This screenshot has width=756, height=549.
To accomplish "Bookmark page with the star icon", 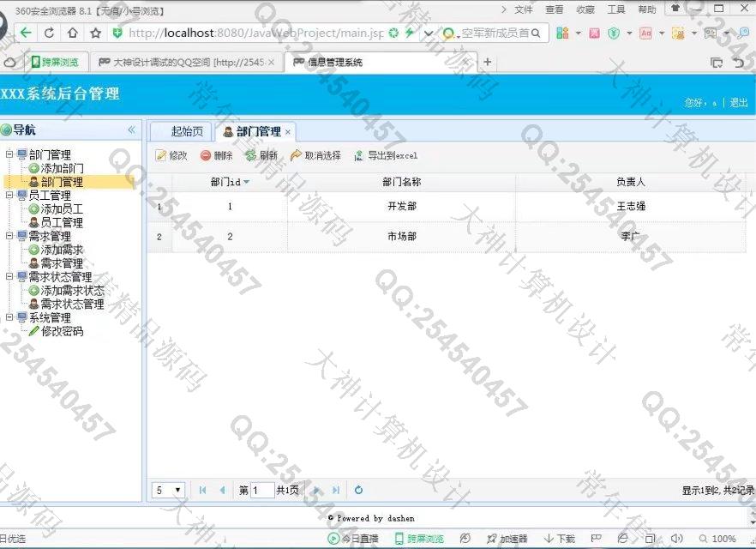I will [x=95, y=33].
